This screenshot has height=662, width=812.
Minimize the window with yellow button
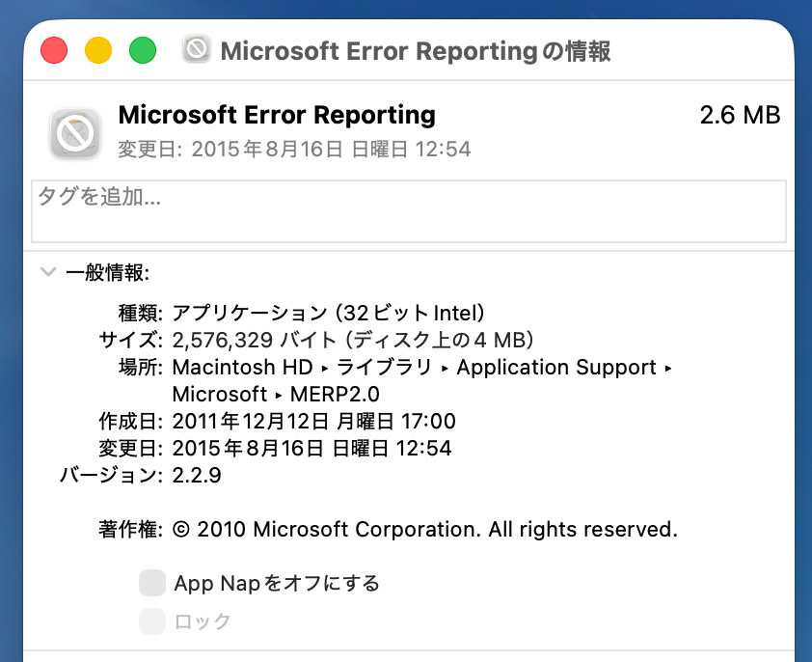98,49
